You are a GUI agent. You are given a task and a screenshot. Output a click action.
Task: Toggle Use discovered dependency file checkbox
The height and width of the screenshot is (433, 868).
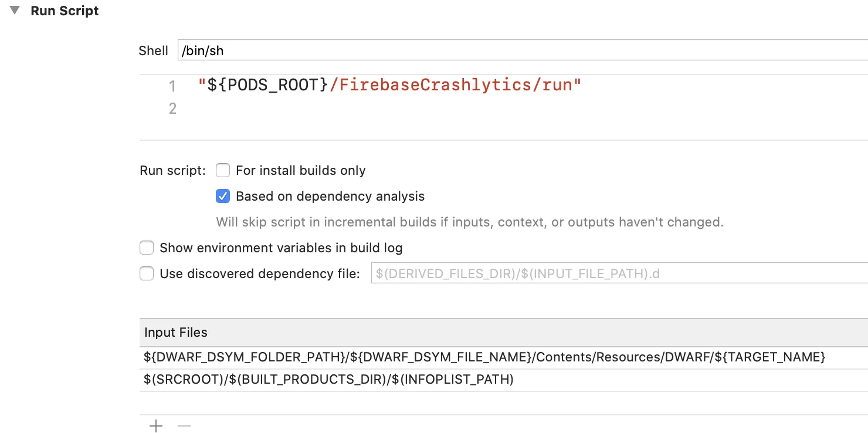click(147, 273)
